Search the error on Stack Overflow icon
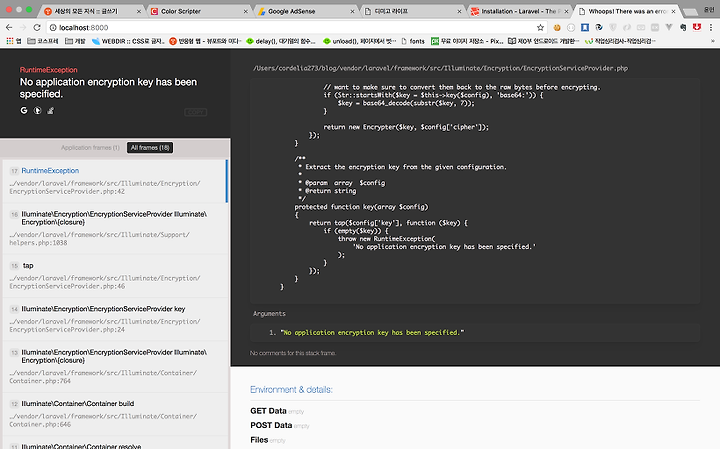 coord(51,110)
